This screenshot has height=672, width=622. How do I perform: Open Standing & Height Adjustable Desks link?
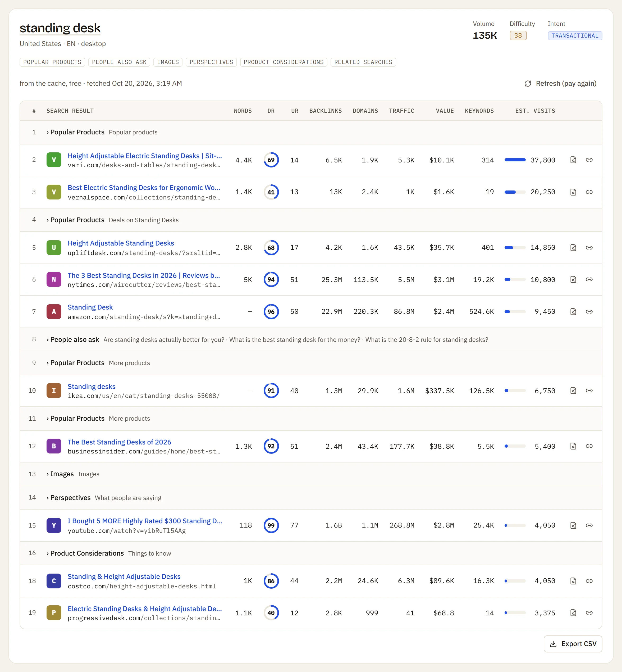[124, 577]
